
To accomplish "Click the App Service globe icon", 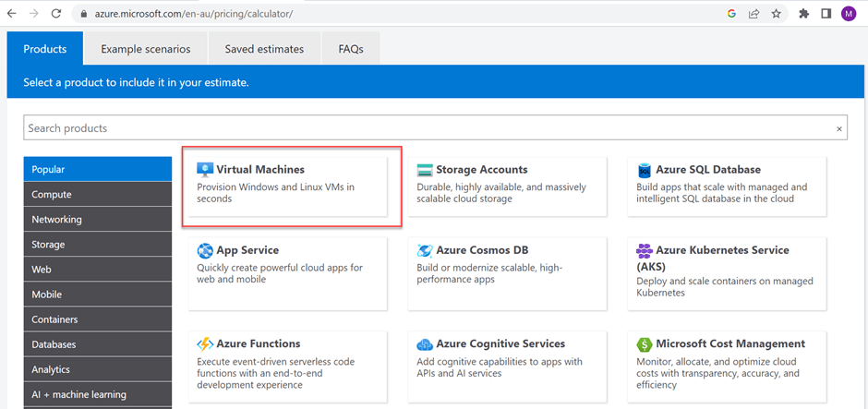I will point(205,250).
